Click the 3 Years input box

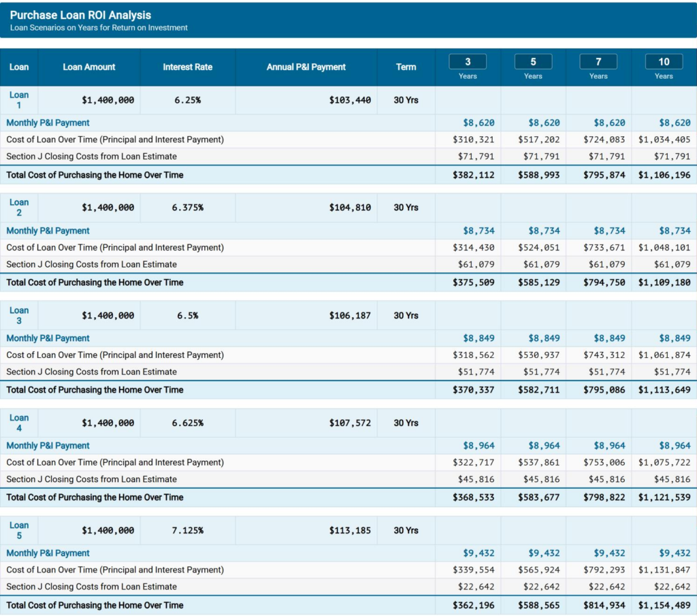[468, 61]
